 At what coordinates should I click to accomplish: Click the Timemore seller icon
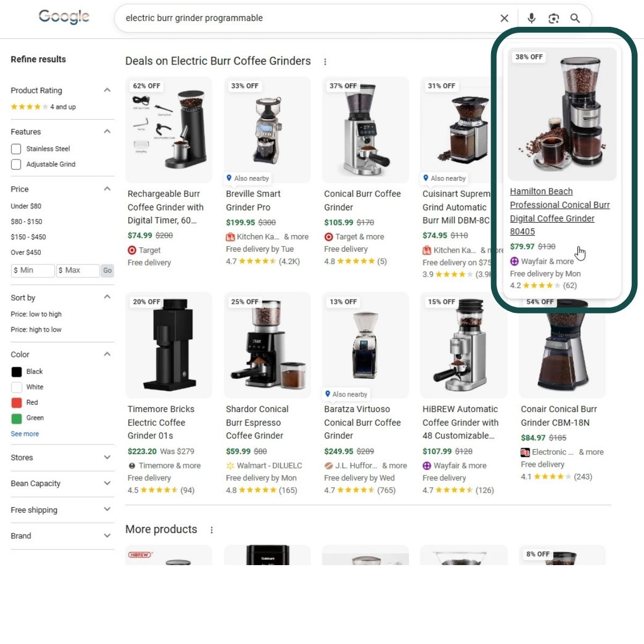point(132,465)
